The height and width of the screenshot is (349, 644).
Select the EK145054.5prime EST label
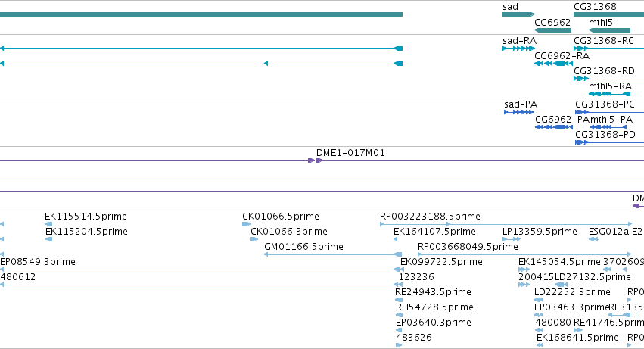[x=559, y=262]
